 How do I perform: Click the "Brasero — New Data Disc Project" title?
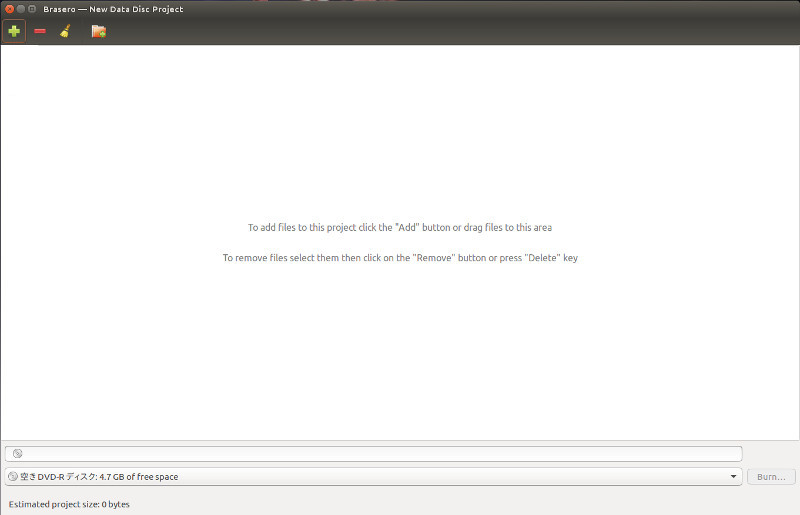[x=113, y=9]
